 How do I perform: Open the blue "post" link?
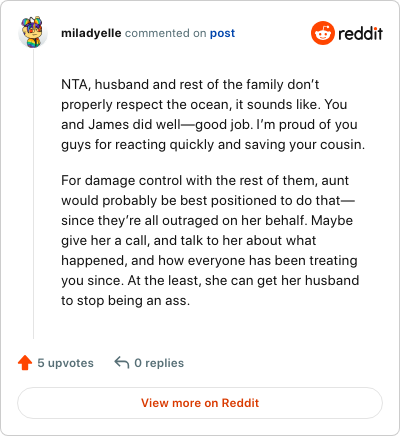pyautogui.click(x=222, y=33)
